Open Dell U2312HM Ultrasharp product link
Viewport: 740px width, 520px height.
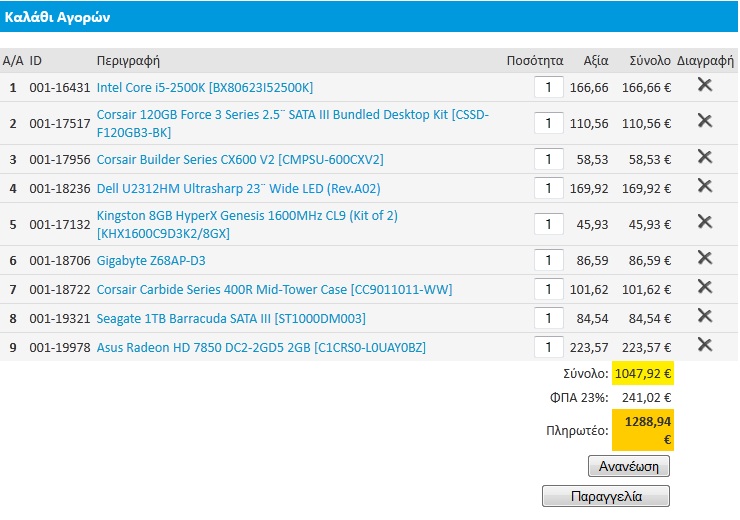click(x=238, y=189)
